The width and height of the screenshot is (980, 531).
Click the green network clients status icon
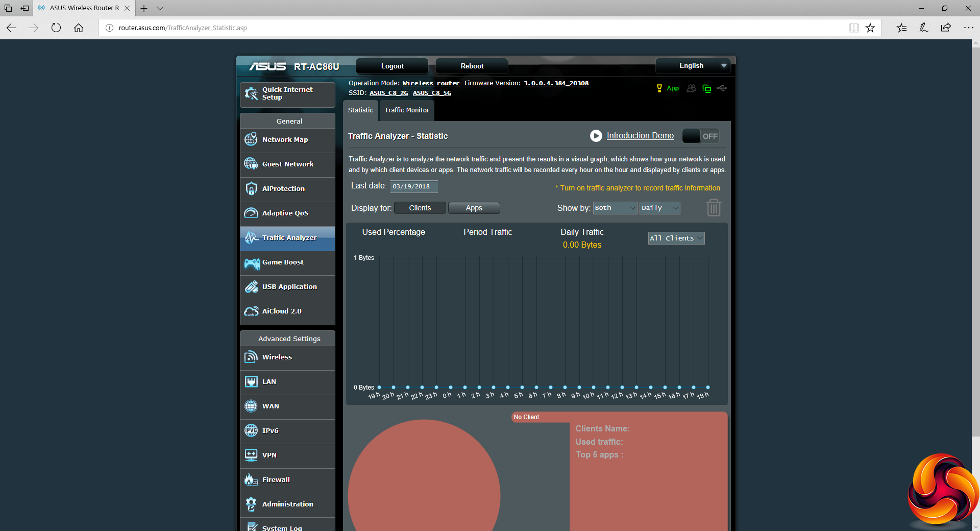[707, 88]
